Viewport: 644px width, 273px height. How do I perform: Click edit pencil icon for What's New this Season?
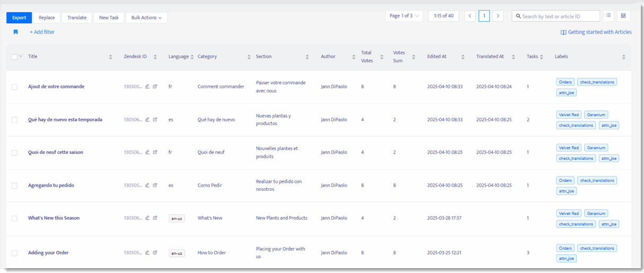point(147,218)
